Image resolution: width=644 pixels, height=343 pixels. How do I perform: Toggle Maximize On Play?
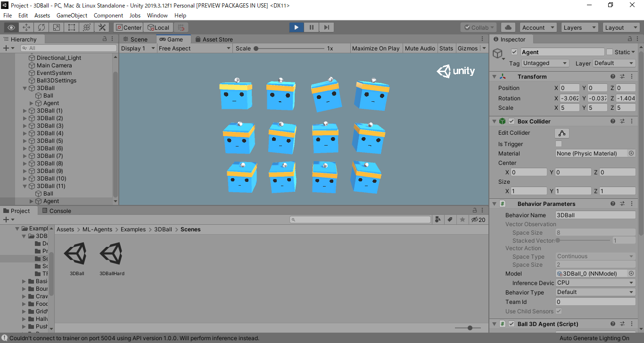[376, 48]
